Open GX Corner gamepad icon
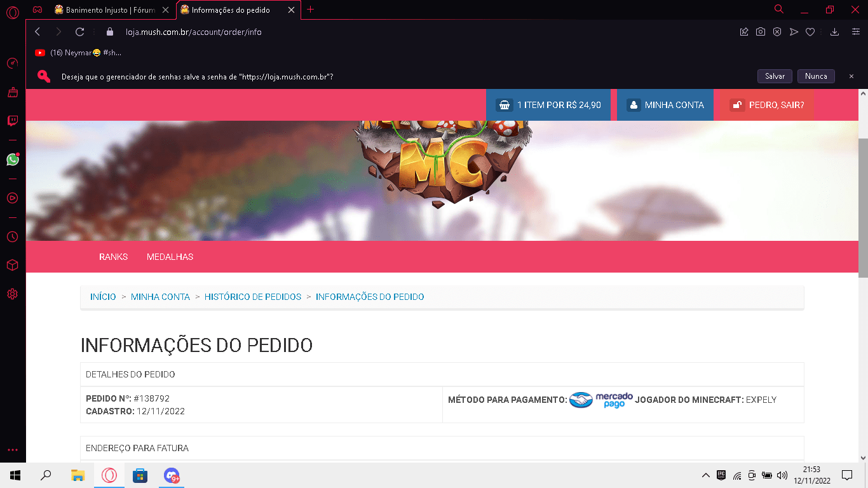The width and height of the screenshot is (868, 488). (x=37, y=10)
